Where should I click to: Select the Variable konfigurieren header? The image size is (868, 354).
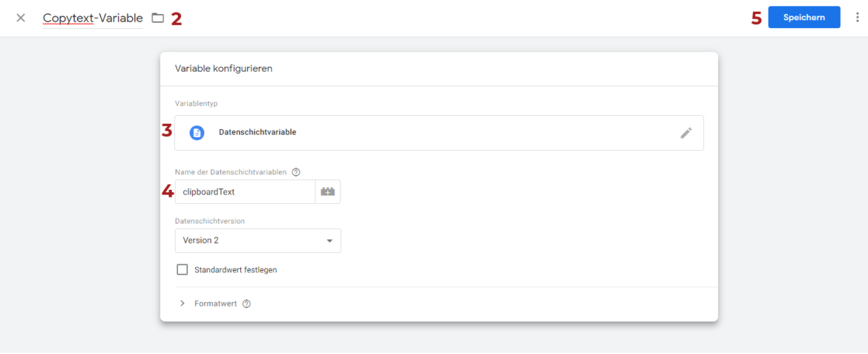coord(223,69)
